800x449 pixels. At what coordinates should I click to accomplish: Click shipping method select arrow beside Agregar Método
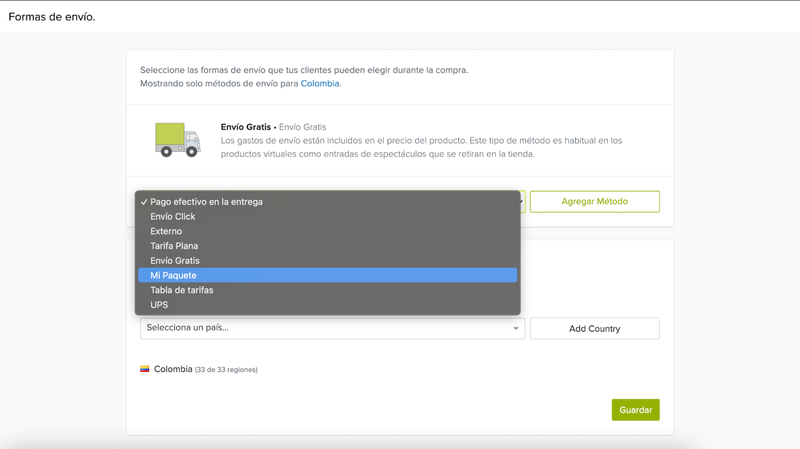click(522, 202)
